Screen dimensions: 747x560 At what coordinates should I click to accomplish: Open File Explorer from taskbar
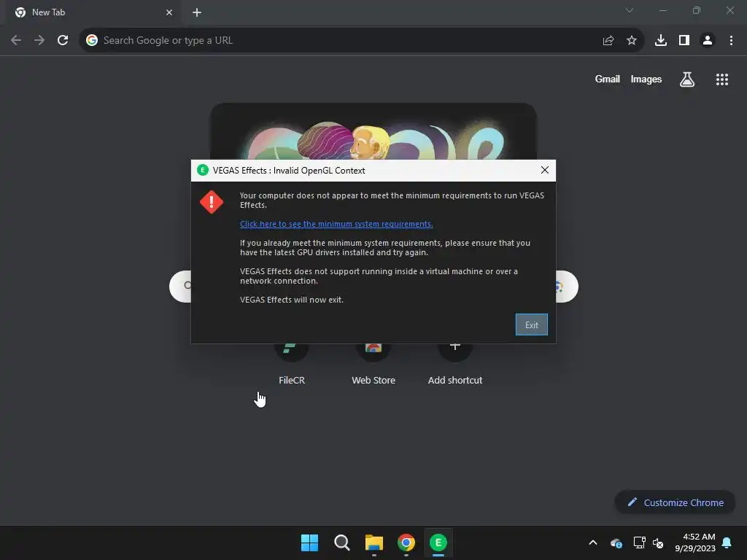[374, 542]
